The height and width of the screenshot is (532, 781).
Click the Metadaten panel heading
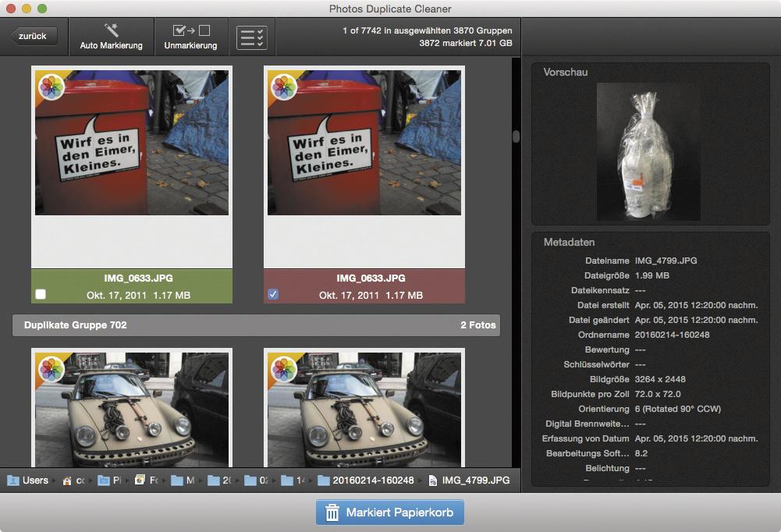pos(569,242)
